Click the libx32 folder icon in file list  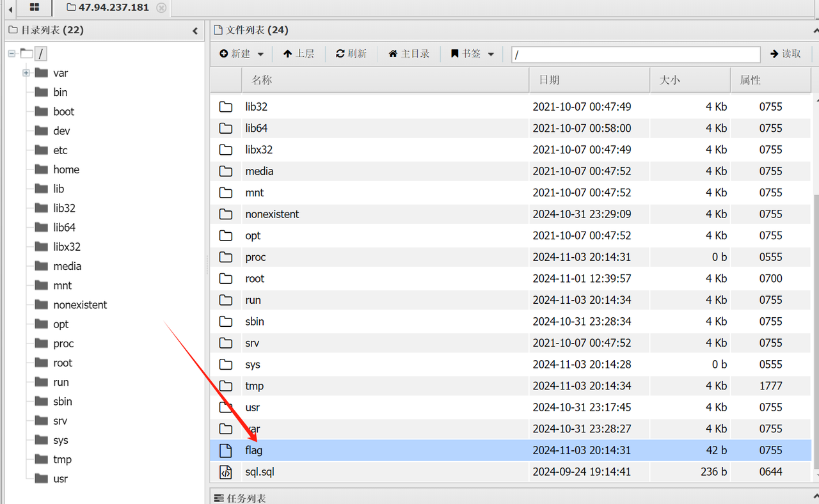click(225, 149)
